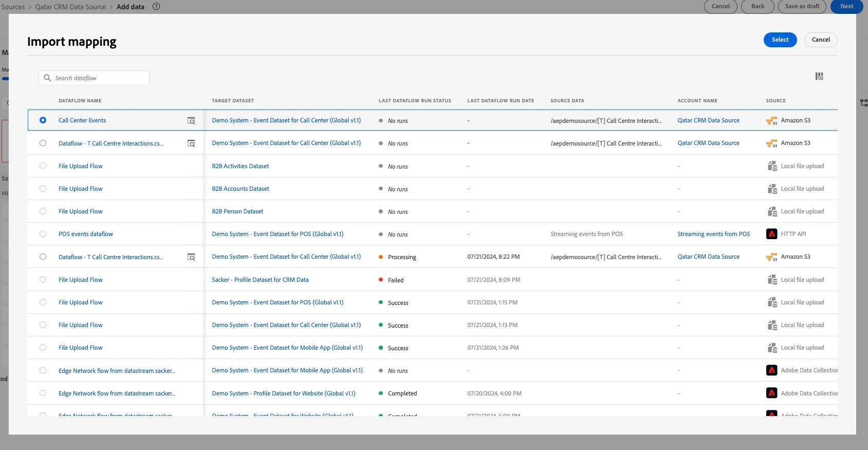Preview mapping for Call Center Events

click(191, 121)
